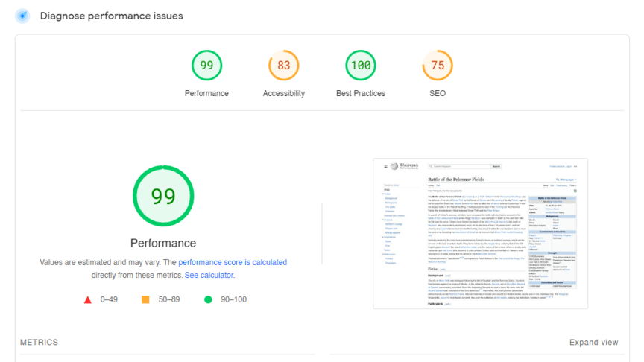Click the Diagnose performance issues gauge icon

[23, 16]
